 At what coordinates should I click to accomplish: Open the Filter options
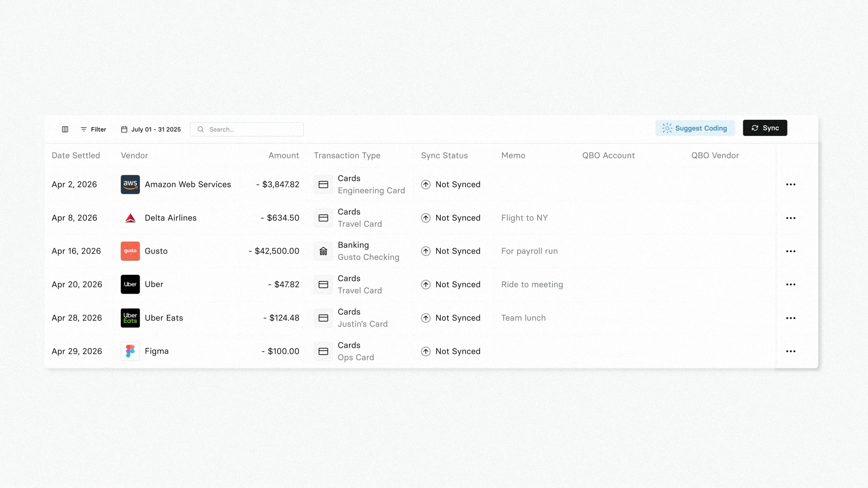93,129
